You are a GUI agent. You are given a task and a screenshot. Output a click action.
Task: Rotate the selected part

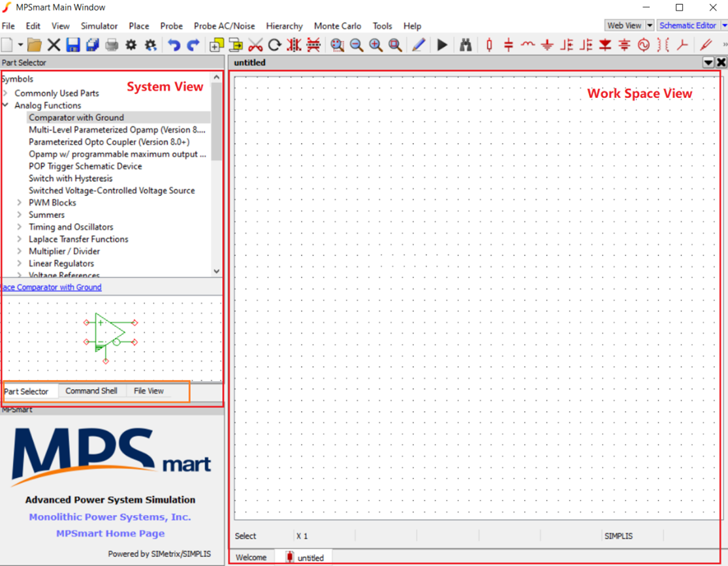(x=275, y=45)
